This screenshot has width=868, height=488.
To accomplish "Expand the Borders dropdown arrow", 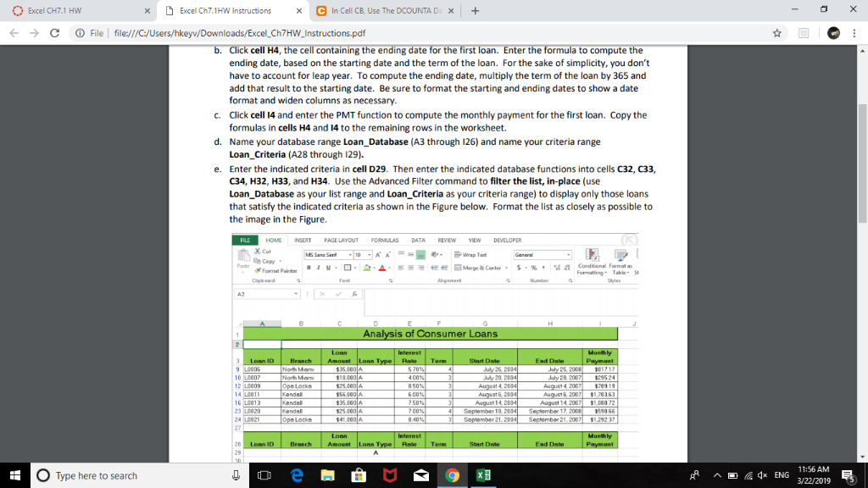I will tap(354, 266).
